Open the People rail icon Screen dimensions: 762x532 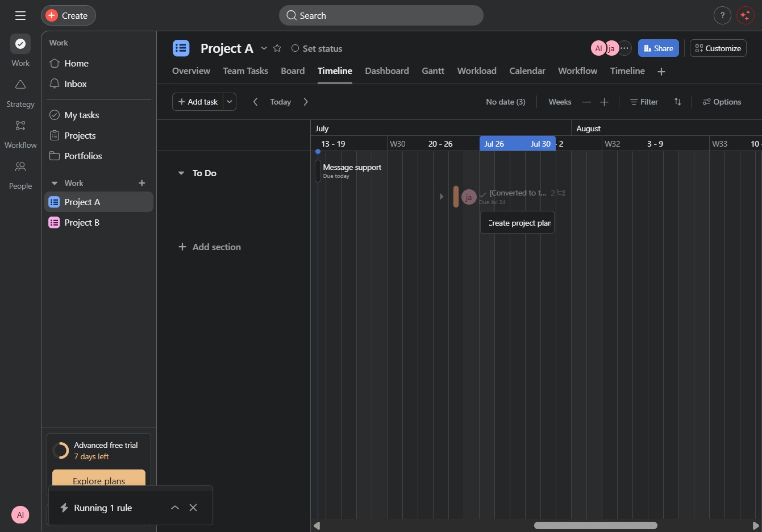(20, 167)
